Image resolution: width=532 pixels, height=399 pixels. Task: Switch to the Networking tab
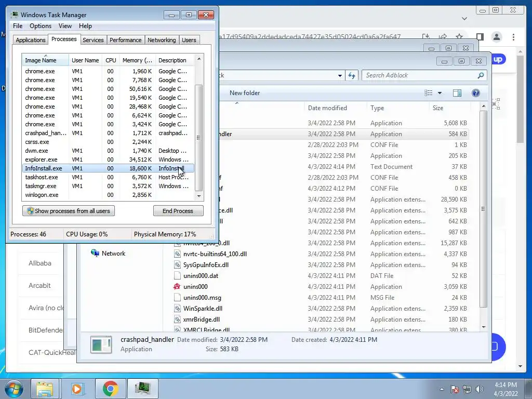point(162,39)
